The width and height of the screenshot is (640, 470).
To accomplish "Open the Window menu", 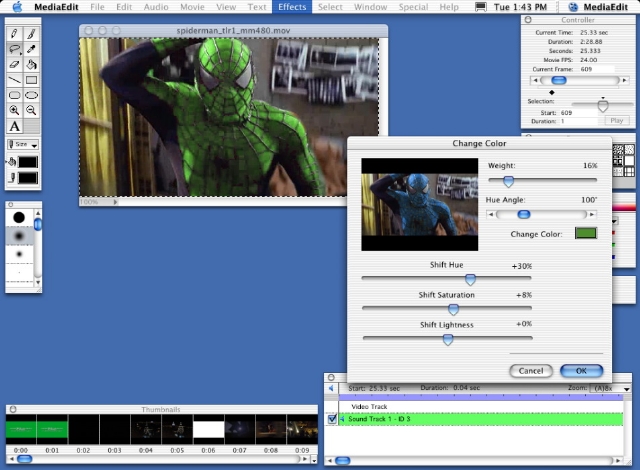I will [x=371, y=7].
